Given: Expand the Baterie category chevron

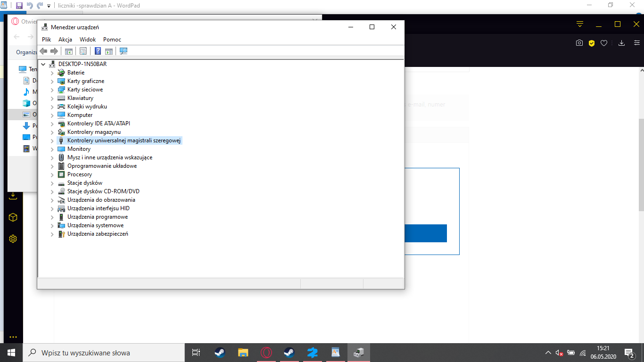Looking at the screenshot, I should 52,73.
